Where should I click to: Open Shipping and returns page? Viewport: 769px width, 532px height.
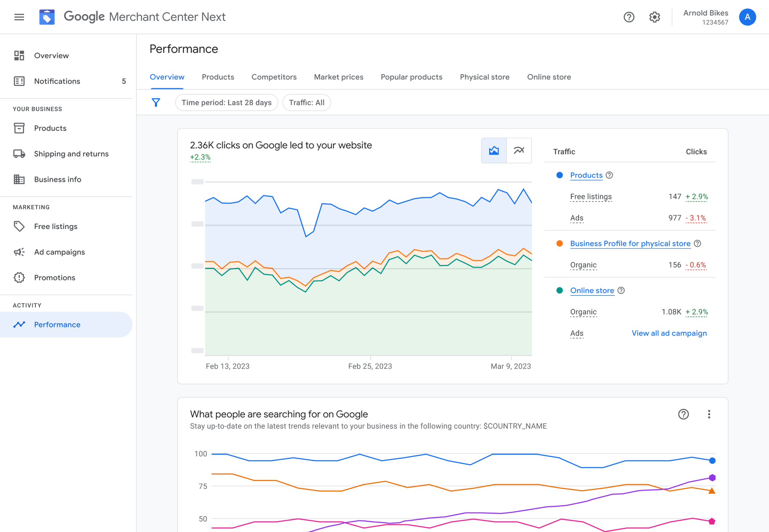[x=66, y=154]
